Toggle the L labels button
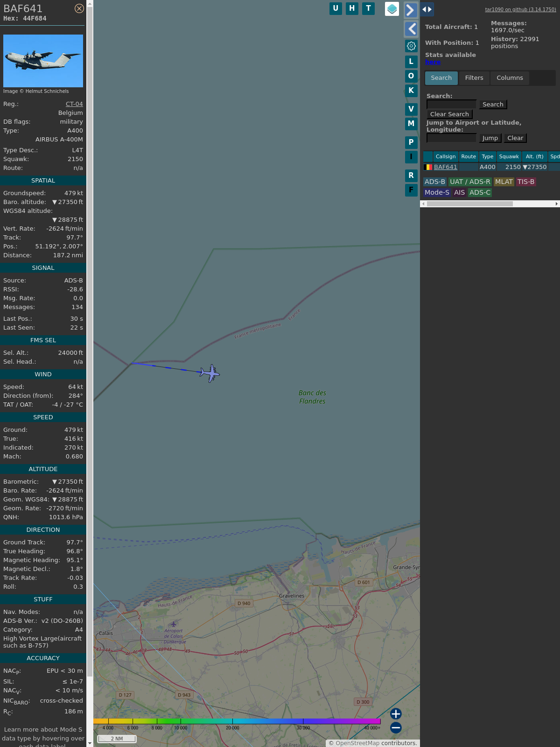The height and width of the screenshot is (747, 560). tap(411, 62)
